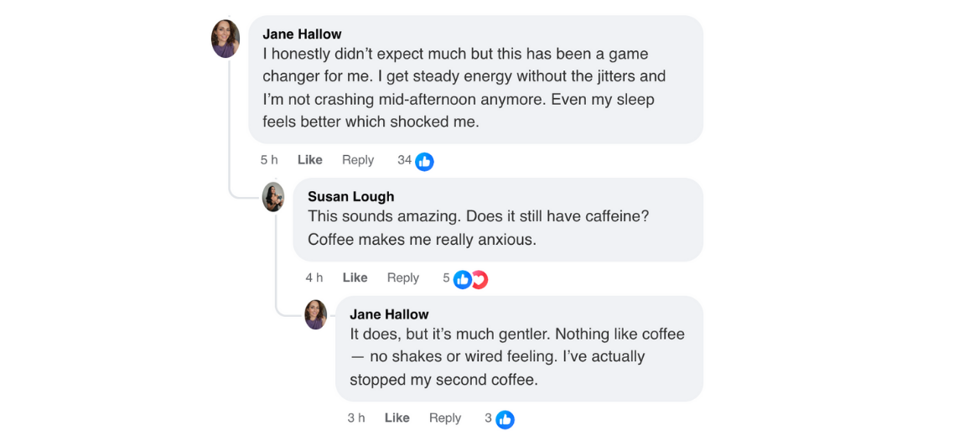Open Susan Lough's profile name link
The height and width of the screenshot is (446, 980).
[350, 196]
